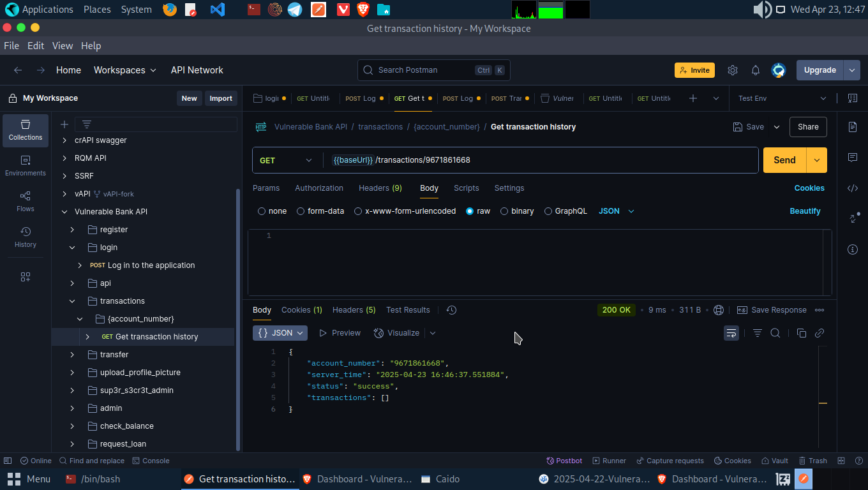Open the Workspaces dropdown menu
Viewport: 868px width, 490px height.
click(x=125, y=70)
